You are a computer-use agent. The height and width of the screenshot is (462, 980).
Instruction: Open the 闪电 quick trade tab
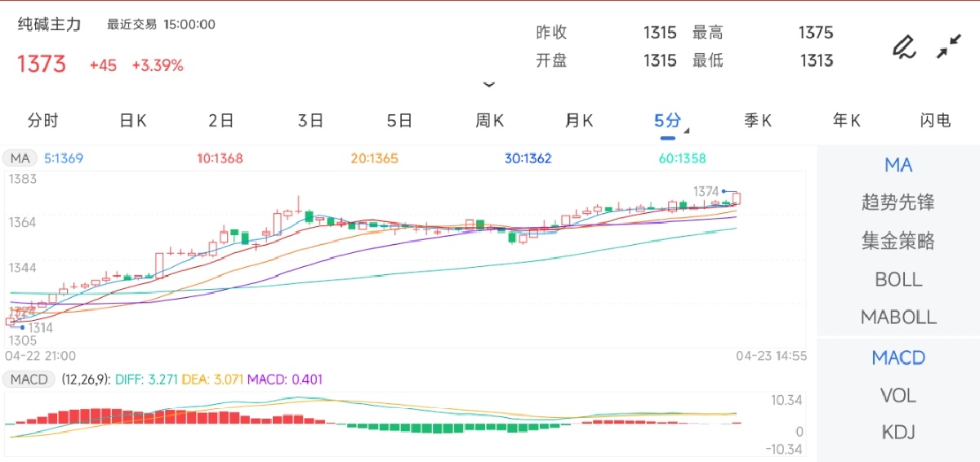(x=935, y=121)
